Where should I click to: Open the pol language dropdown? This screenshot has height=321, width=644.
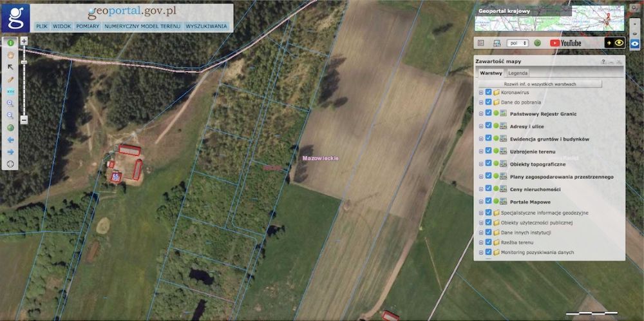click(x=518, y=43)
